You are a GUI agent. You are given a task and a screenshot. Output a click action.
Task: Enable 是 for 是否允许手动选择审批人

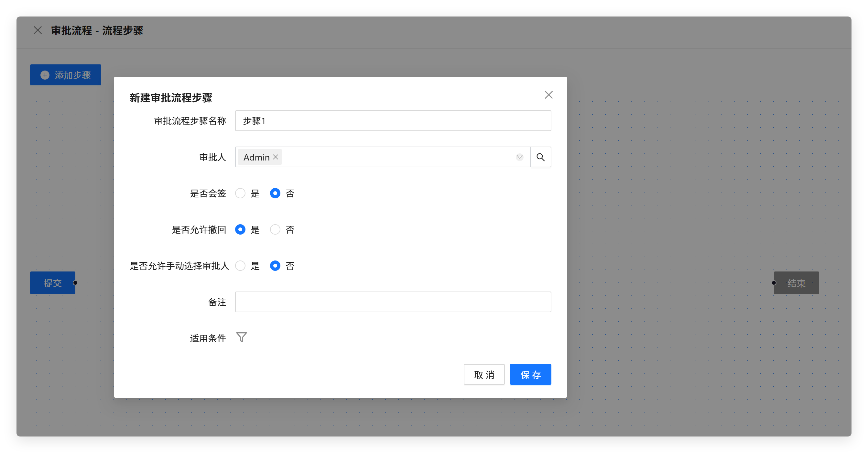(240, 266)
